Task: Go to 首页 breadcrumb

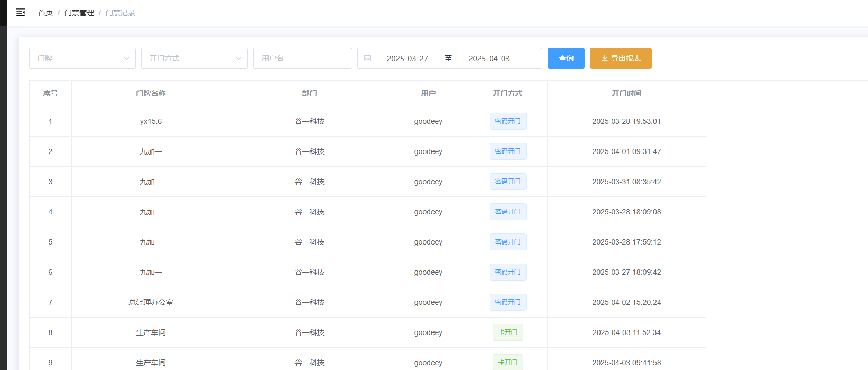Action: 45,13
